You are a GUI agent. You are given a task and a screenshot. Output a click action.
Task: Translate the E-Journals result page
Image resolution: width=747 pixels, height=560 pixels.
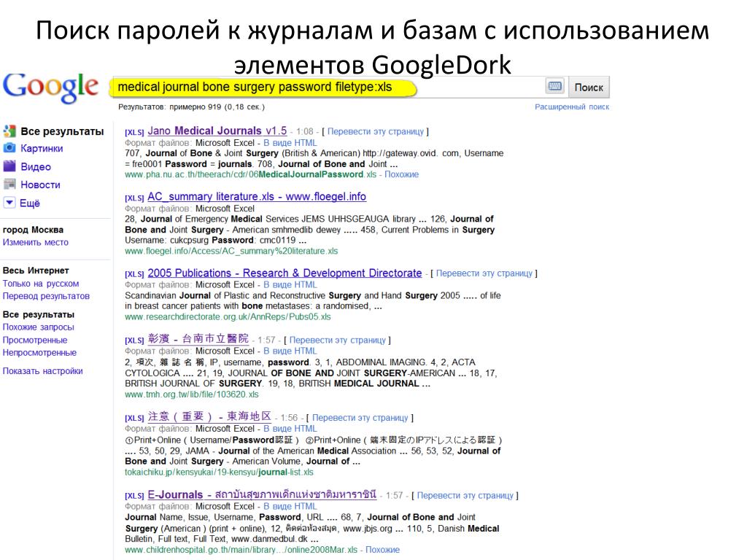pos(465,495)
